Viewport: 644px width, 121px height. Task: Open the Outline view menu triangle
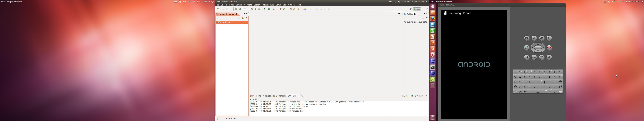[x=427, y=18]
